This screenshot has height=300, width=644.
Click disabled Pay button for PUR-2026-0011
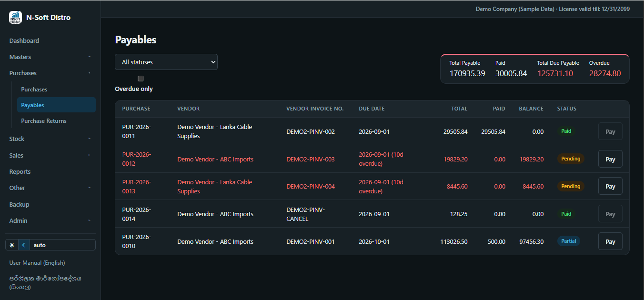pyautogui.click(x=610, y=131)
